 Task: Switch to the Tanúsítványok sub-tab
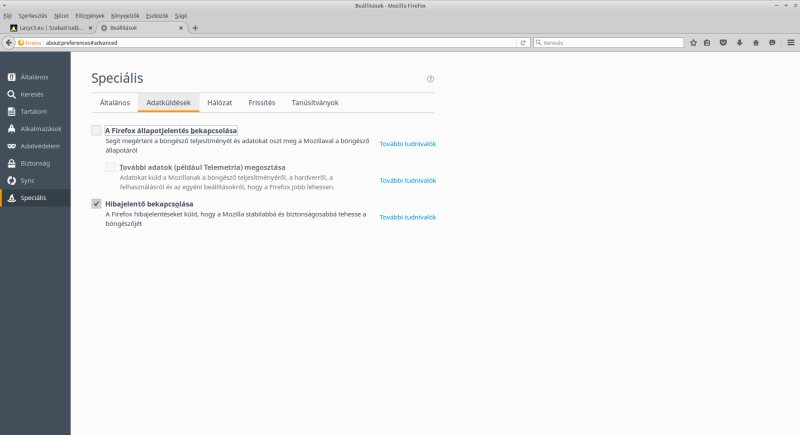tap(315, 103)
